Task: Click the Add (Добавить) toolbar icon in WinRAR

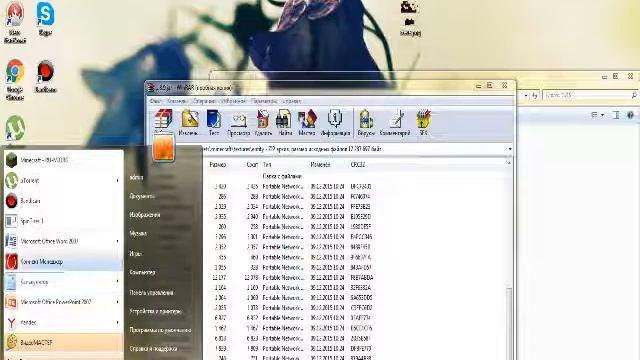Action: pyautogui.click(x=164, y=119)
